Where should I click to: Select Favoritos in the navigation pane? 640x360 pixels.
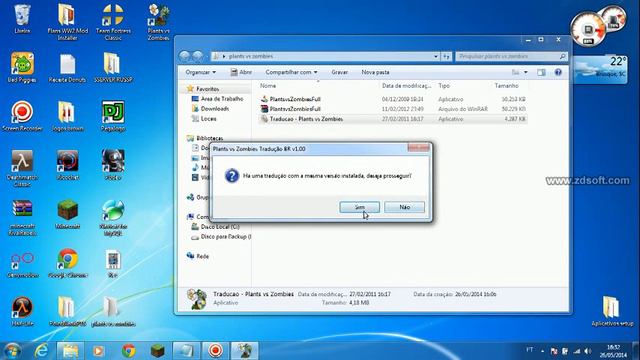(207, 89)
